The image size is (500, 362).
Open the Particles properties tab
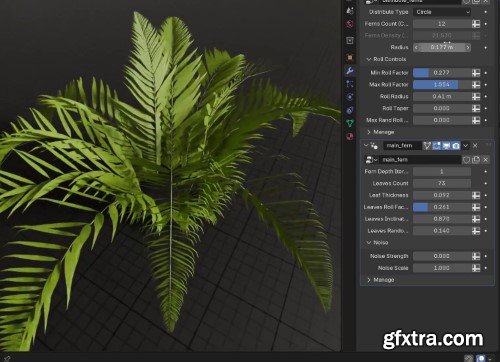click(x=350, y=84)
